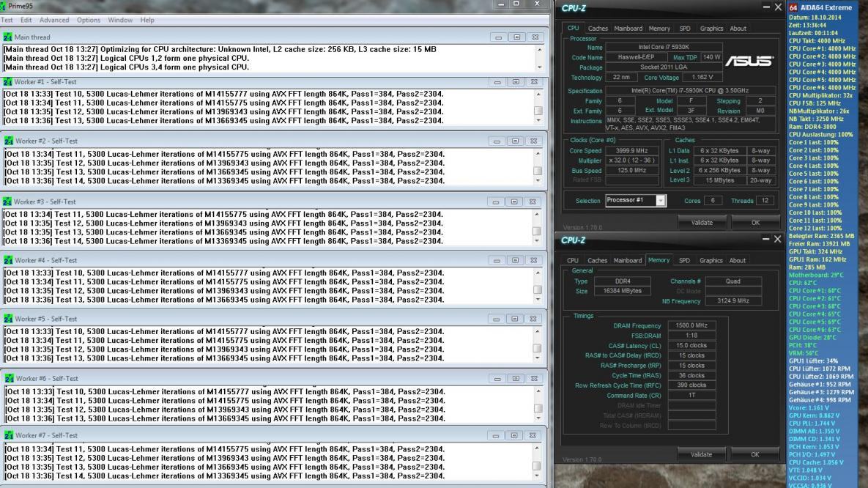The height and width of the screenshot is (488, 868).
Task: Open the Help menu in Prime95
Action: click(147, 20)
